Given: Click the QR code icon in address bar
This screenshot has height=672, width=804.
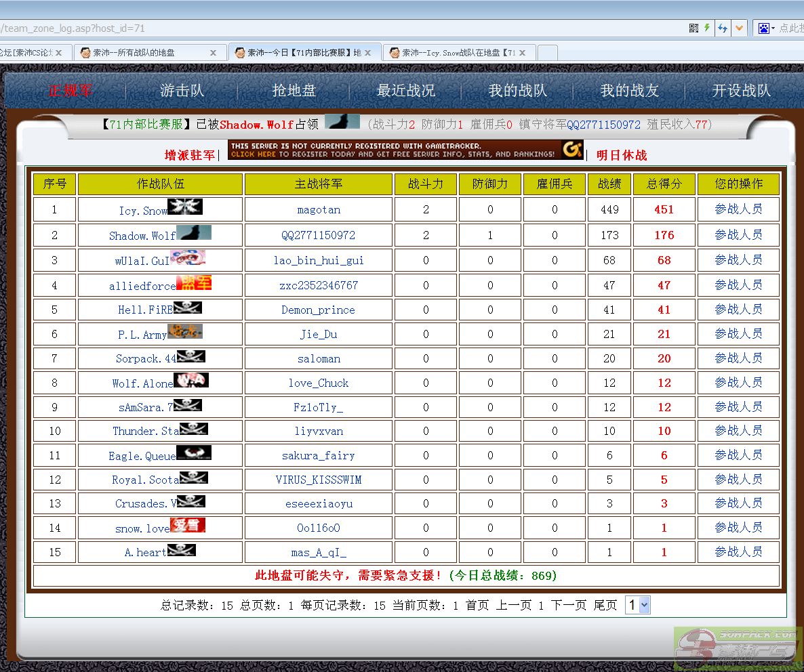Looking at the screenshot, I should tap(694, 28).
